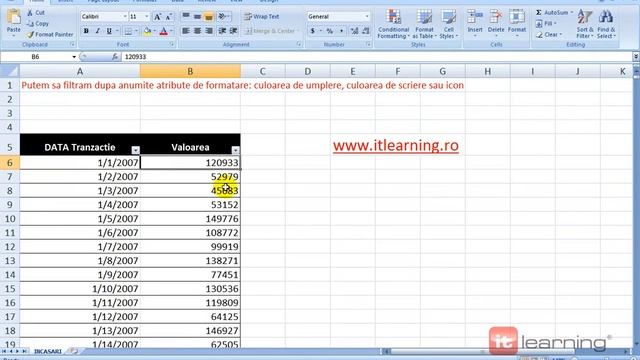Increase decimal places

tap(354, 31)
